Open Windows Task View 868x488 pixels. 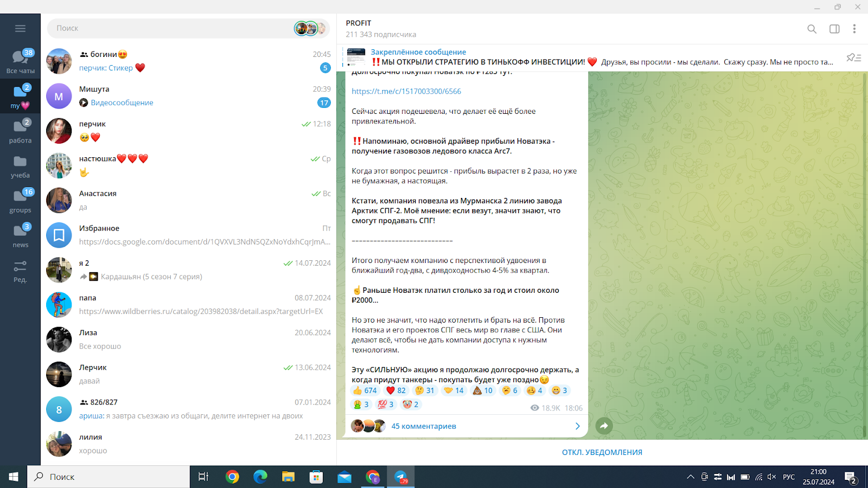click(x=203, y=477)
